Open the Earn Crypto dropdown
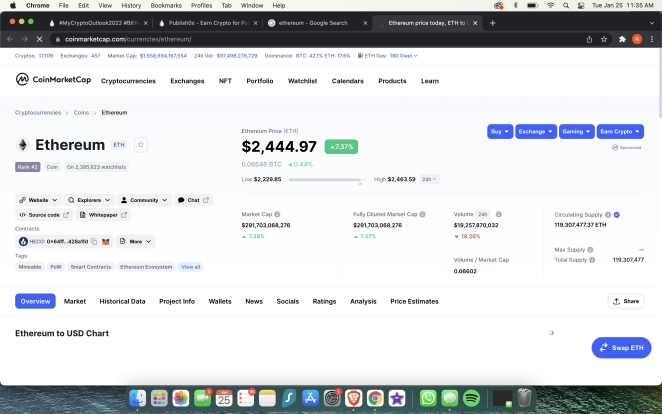Image resolution: width=662 pixels, height=414 pixels. click(620, 132)
